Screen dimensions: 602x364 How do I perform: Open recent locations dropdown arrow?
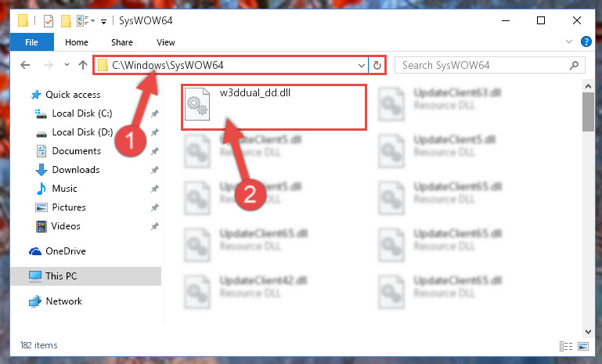[x=67, y=65]
